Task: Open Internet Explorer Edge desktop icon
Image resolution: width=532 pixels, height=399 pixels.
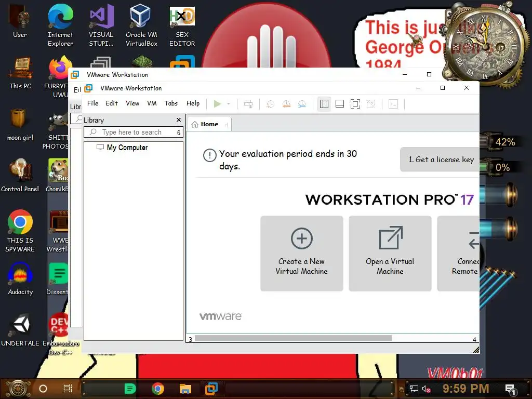Action: point(60,25)
